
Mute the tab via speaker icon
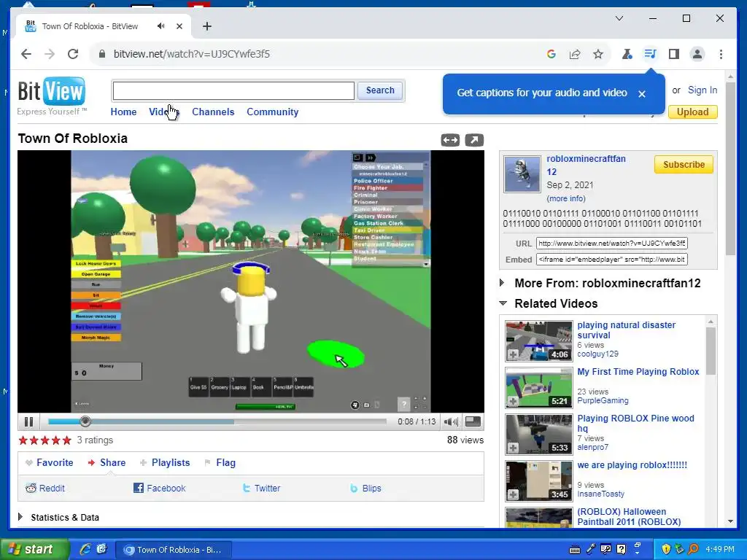click(x=161, y=26)
